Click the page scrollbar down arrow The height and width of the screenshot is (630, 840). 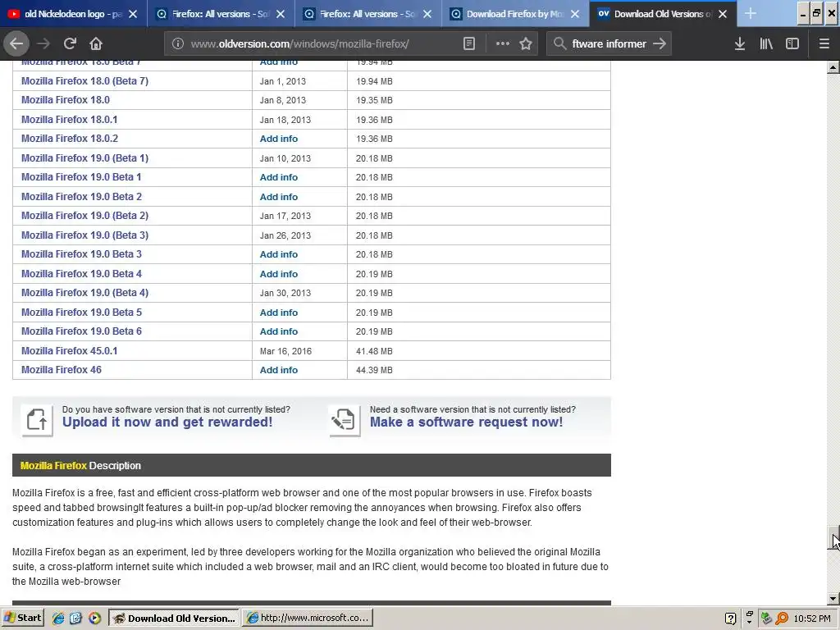click(833, 598)
